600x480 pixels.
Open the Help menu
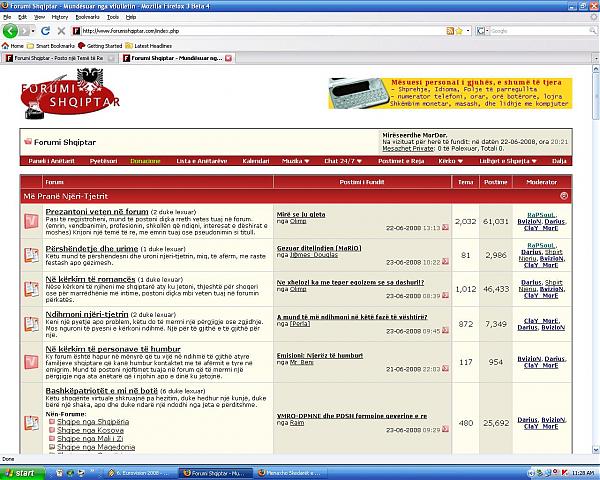pos(131,17)
